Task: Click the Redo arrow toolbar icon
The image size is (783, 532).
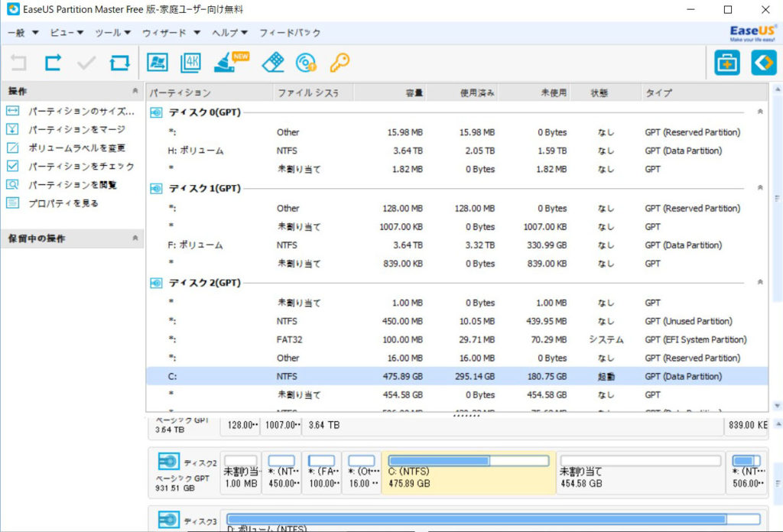Action: point(53,63)
